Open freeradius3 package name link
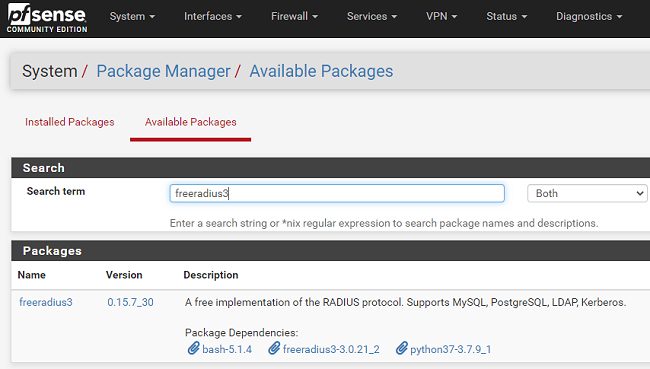This screenshot has width=650, height=369. point(46,302)
